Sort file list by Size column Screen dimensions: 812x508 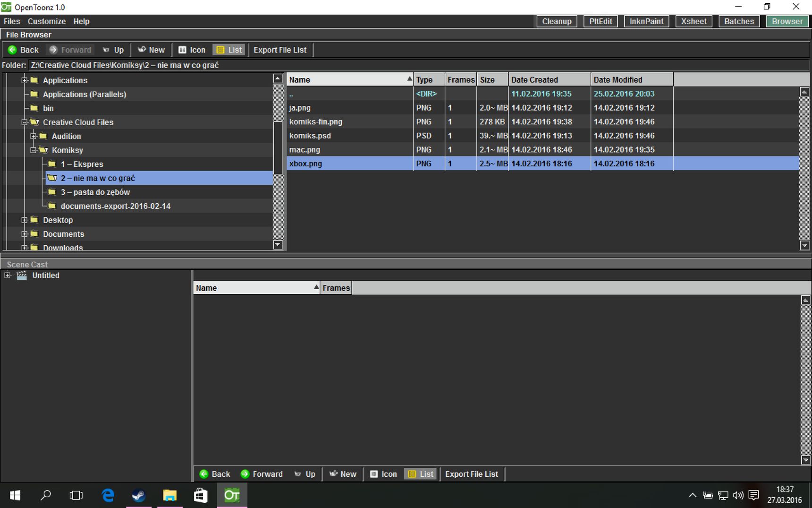coord(492,79)
